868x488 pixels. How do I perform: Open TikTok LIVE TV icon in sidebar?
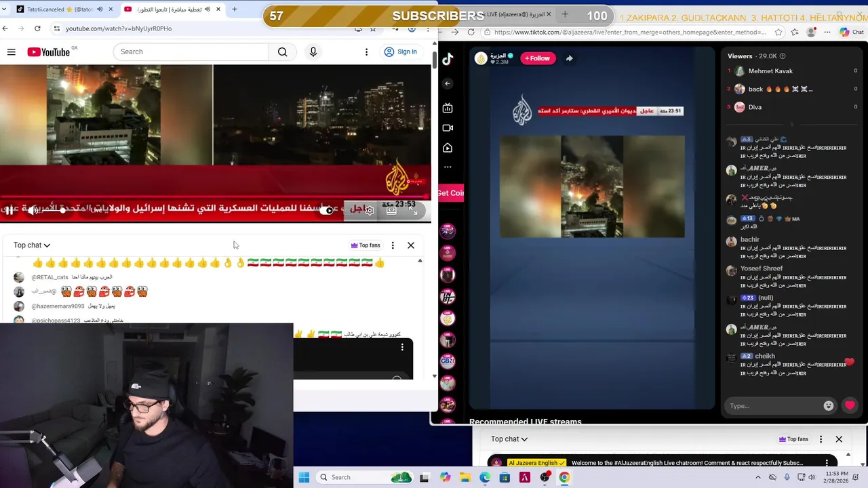pyautogui.click(x=448, y=108)
